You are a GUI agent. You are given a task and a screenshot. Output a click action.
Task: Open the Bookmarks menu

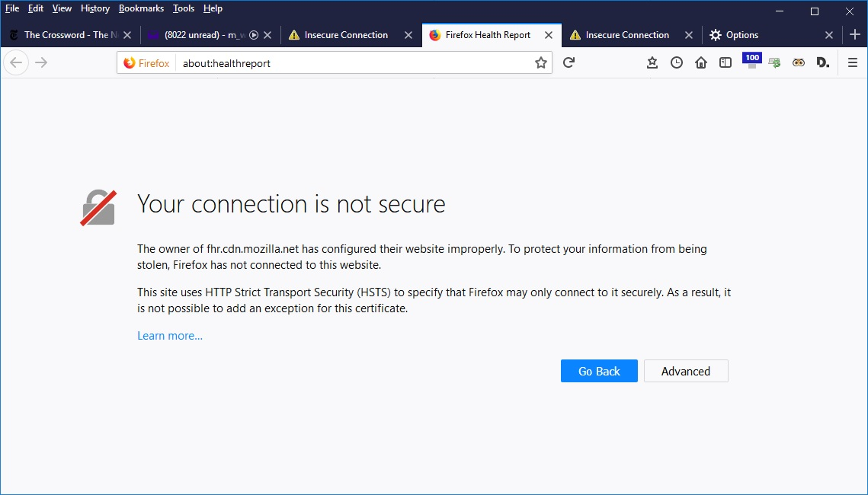click(141, 8)
